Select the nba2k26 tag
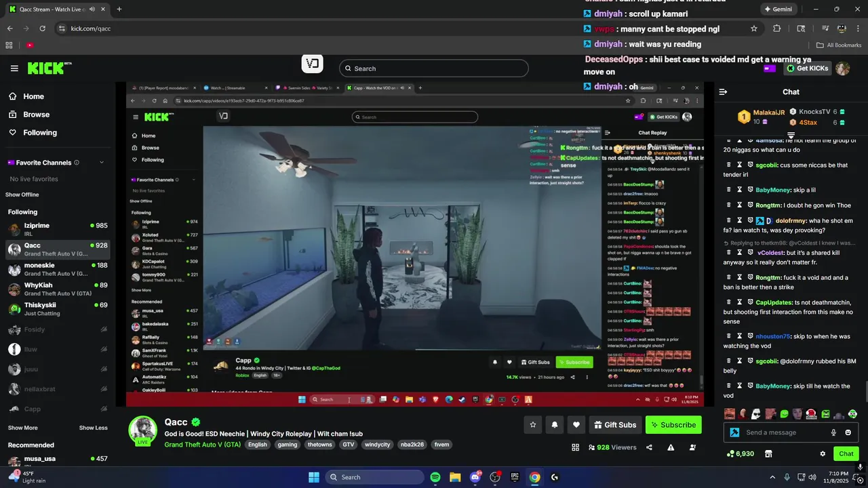868x488 pixels. [412, 445]
